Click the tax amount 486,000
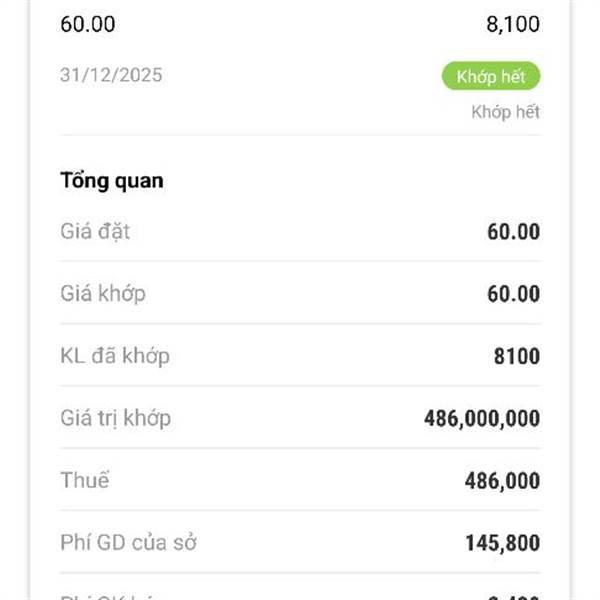 [x=502, y=481]
